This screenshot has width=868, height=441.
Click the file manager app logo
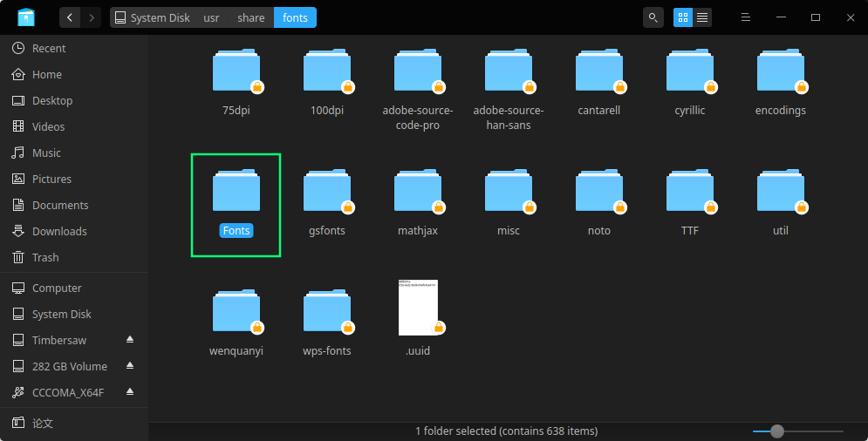(x=26, y=17)
